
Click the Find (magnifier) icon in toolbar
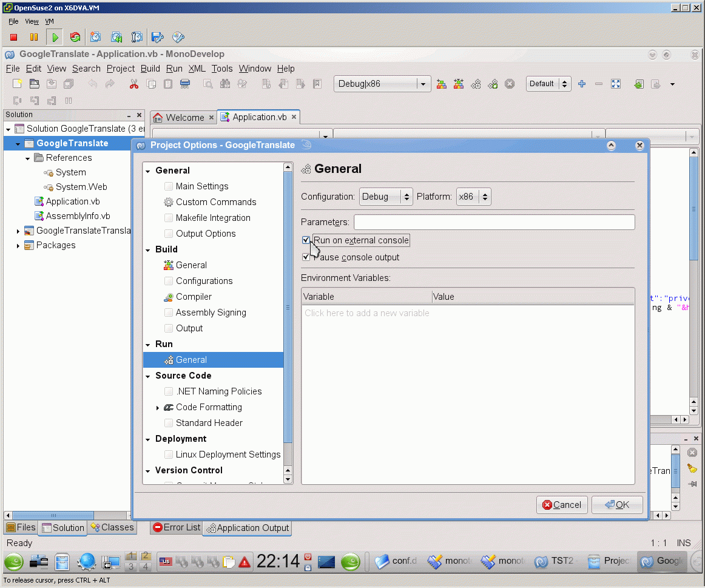point(207,84)
